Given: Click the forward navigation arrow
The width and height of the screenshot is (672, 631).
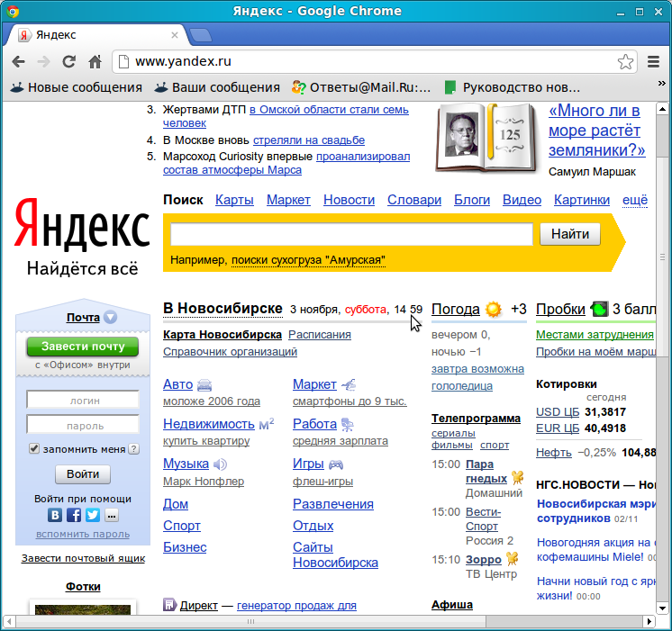Looking at the screenshot, I should tap(43, 62).
